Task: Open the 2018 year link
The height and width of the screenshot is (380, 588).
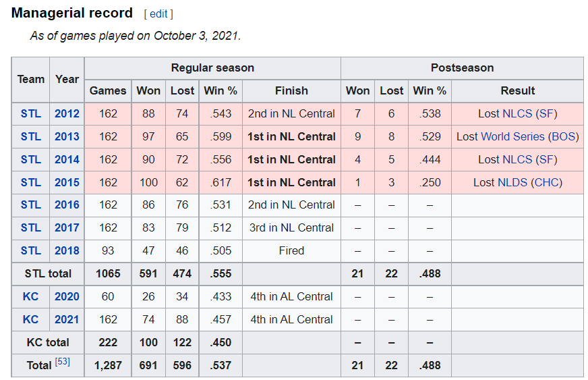Action: coord(67,250)
